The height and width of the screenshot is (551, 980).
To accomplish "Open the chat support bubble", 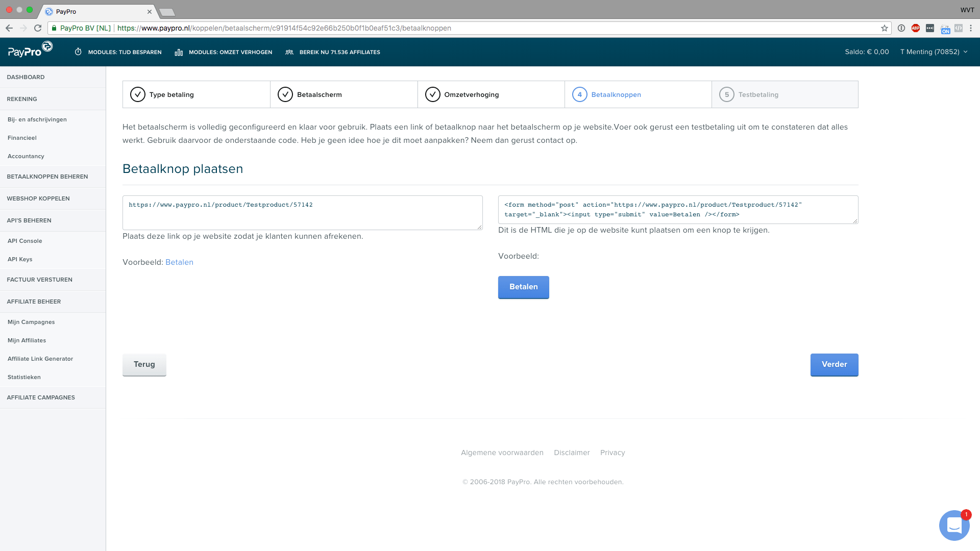I will point(954,525).
